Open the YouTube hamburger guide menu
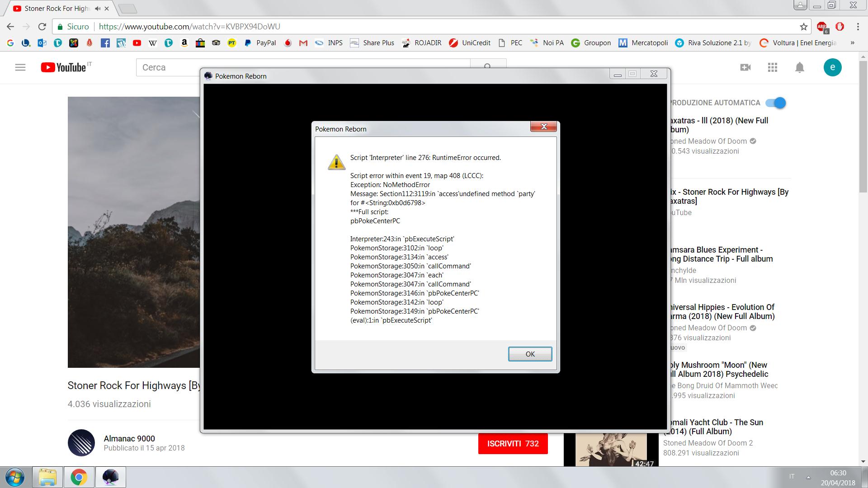This screenshot has width=868, height=488. [20, 67]
